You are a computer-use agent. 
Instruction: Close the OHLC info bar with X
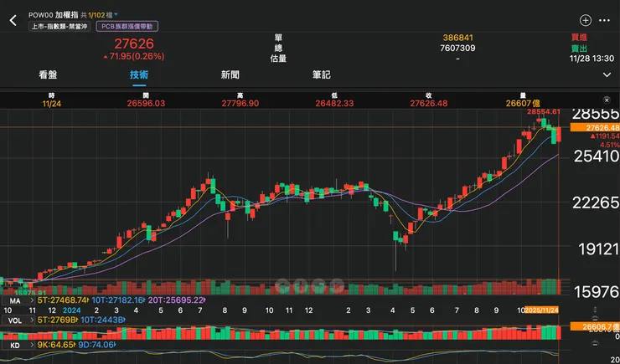pyautogui.click(x=607, y=100)
